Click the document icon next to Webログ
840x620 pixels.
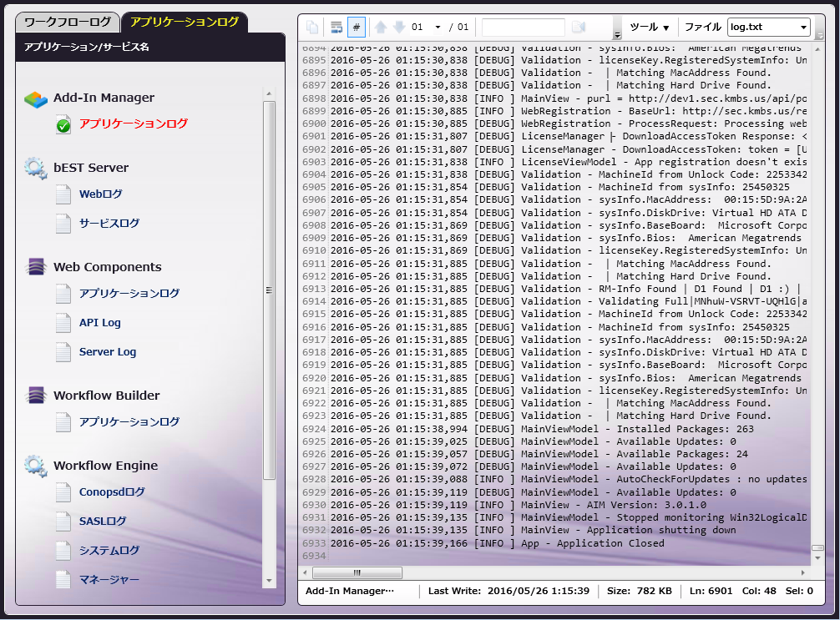(63, 194)
